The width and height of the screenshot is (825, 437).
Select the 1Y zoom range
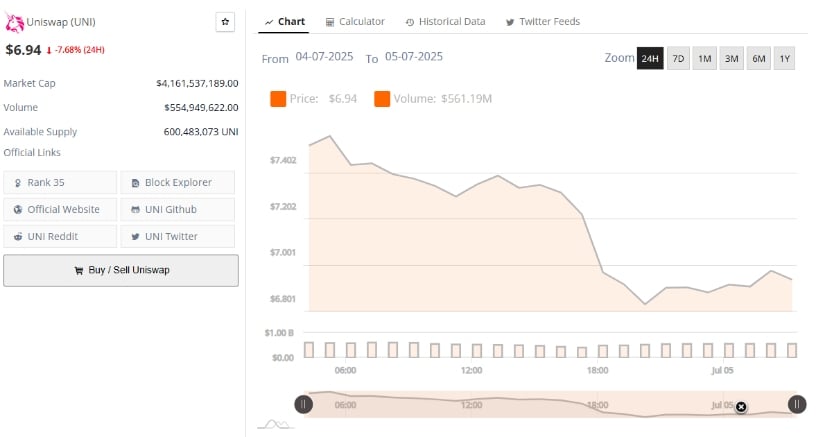[784, 58]
